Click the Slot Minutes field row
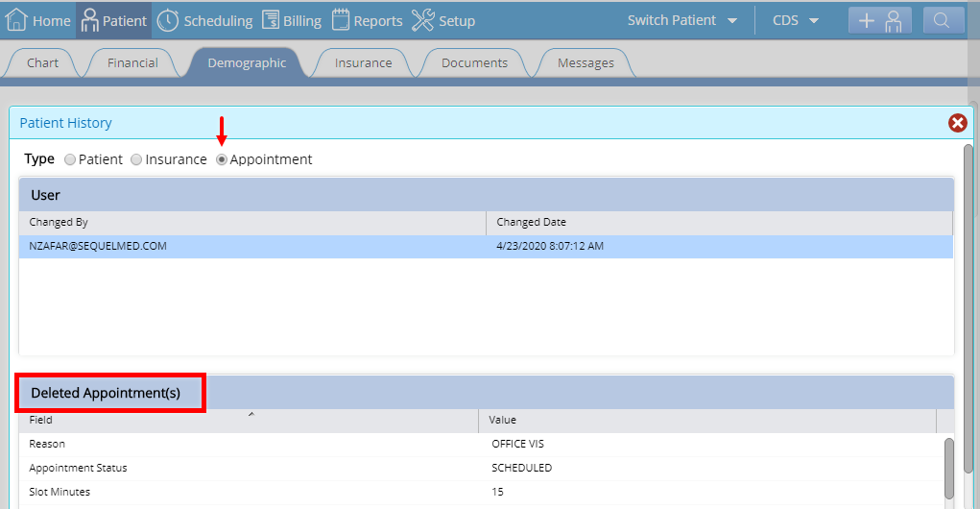Image resolution: width=980 pixels, height=509 pixels. 481,492
